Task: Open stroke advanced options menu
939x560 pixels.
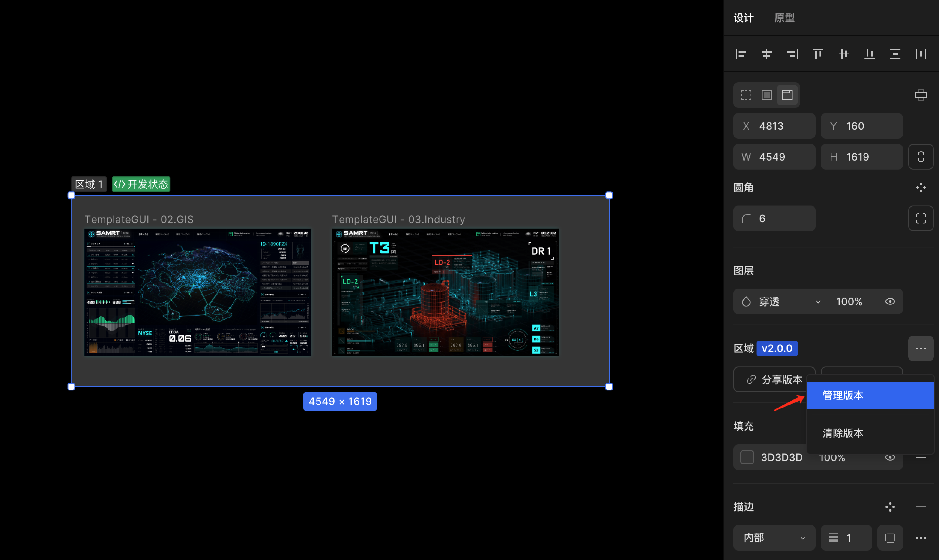Action: [921, 538]
